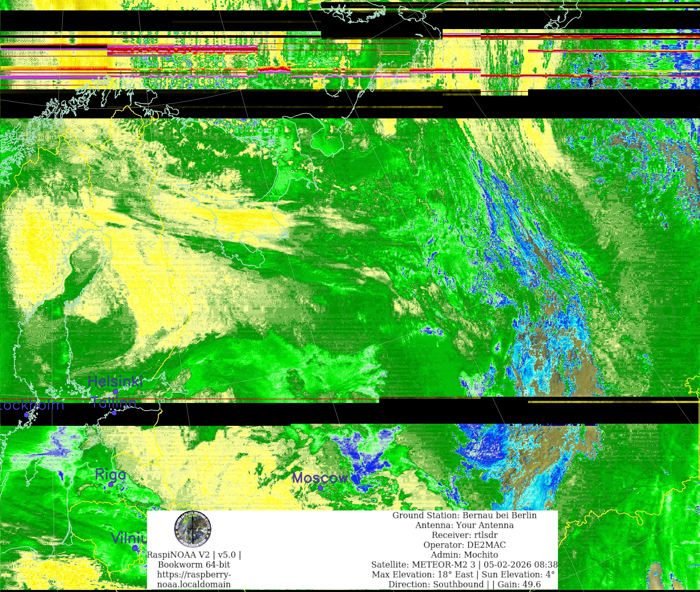The width and height of the screenshot is (700, 592).
Task: Click the Riga city marker dot
Action: click(x=111, y=485)
